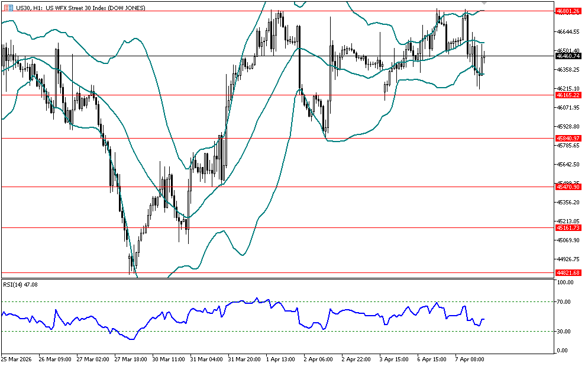Screen dimensions: 588x366
Task: Click the current price label 46460.74
Action: 567,56
